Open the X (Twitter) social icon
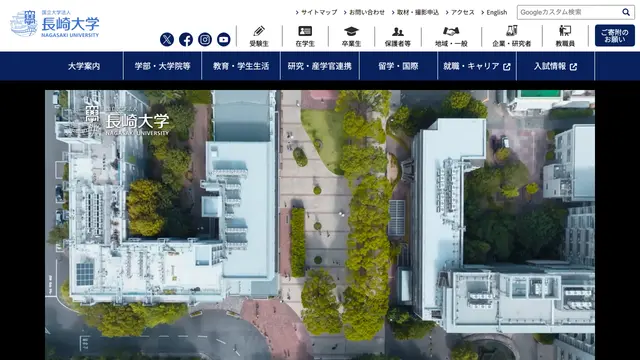 pos(167,40)
